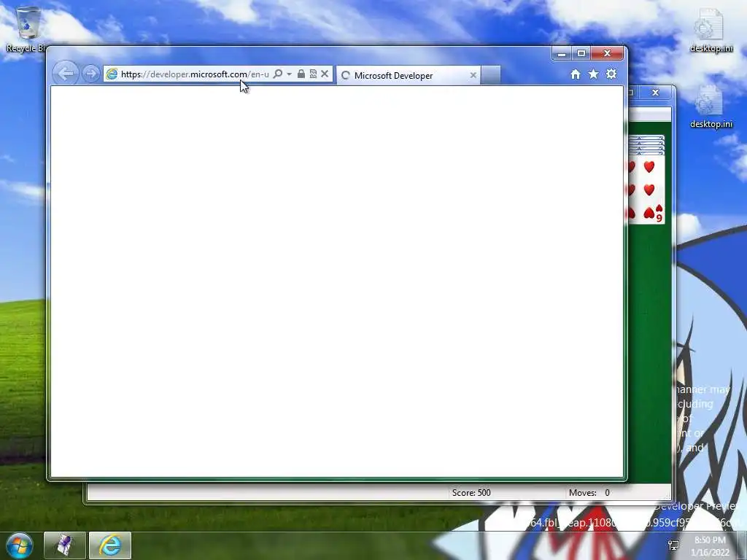Click the Internet Explorer page icon in address bar

tap(112, 74)
